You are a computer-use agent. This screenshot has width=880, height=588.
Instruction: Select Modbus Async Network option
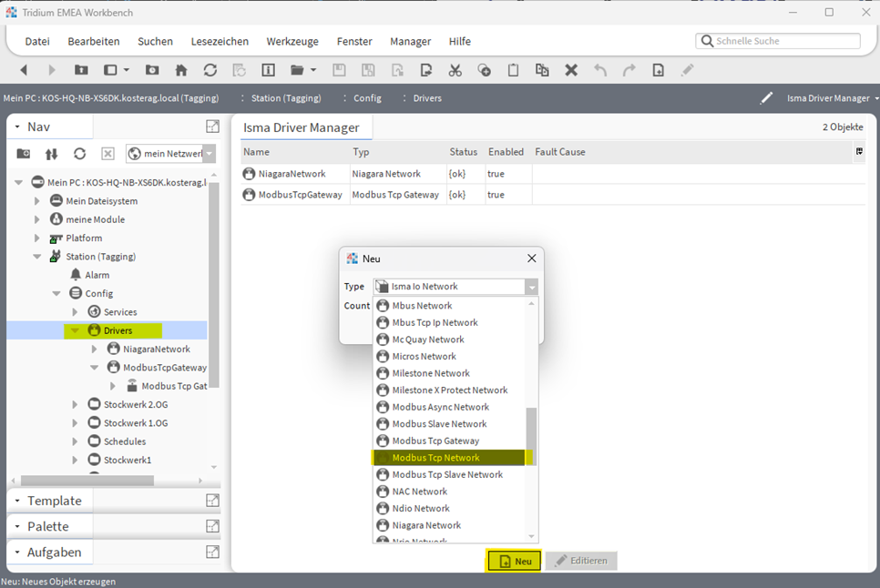point(449,407)
